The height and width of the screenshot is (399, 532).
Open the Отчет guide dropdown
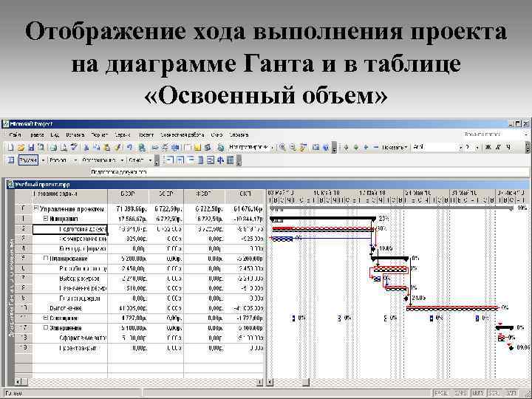pyautogui.click(x=150, y=160)
